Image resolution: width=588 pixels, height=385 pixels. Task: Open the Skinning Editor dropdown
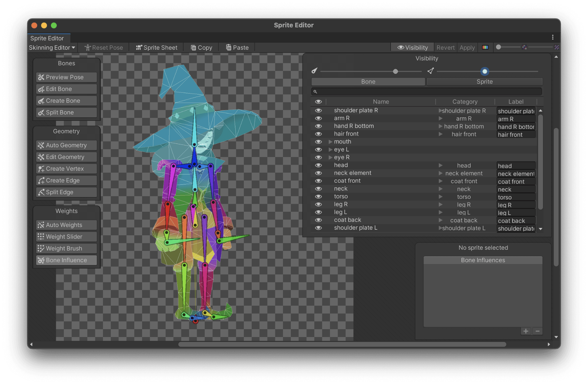[x=52, y=47]
